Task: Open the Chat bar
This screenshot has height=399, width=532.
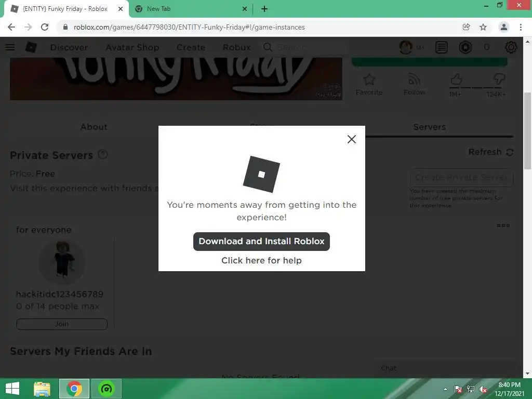Action: coord(445,368)
